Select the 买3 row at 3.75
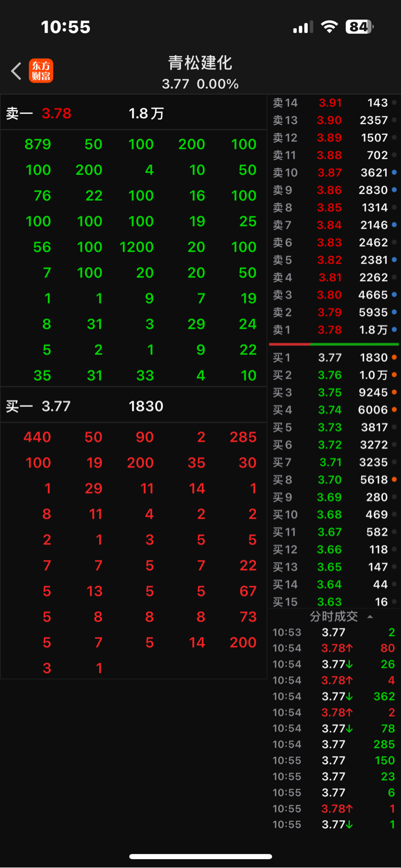The width and height of the screenshot is (401, 868). pyautogui.click(x=334, y=393)
